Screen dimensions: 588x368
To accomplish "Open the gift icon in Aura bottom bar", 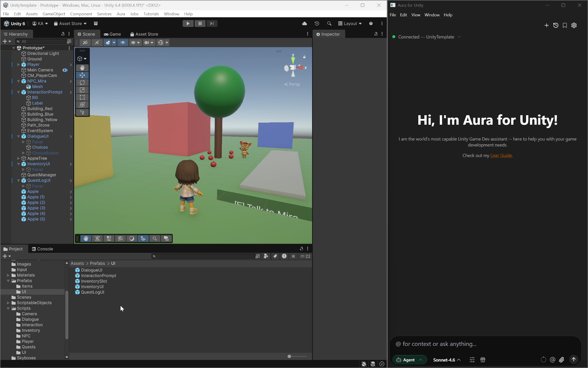I will tap(483, 360).
